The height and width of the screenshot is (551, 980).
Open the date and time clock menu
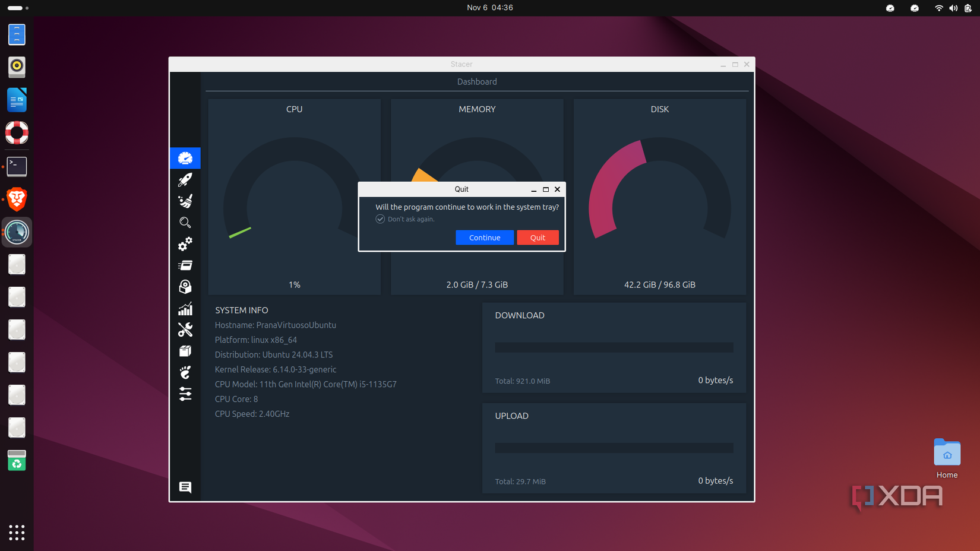point(490,8)
